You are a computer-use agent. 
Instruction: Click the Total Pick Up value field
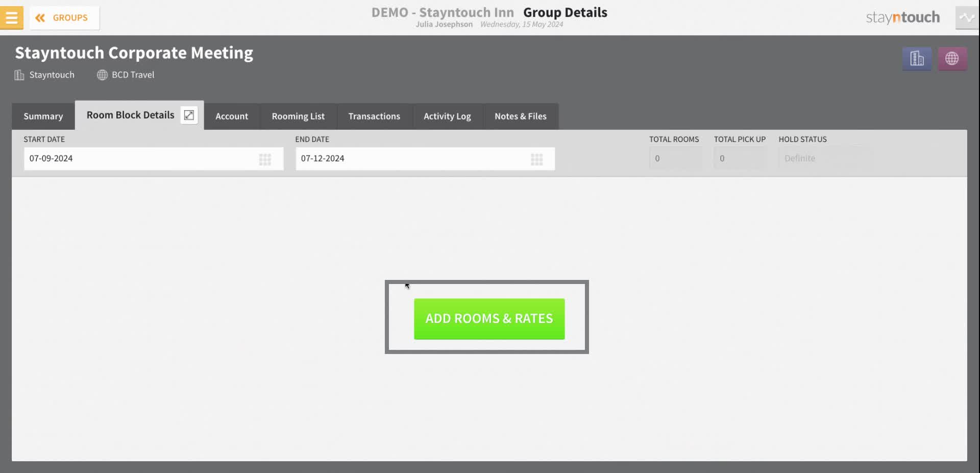pyautogui.click(x=740, y=158)
